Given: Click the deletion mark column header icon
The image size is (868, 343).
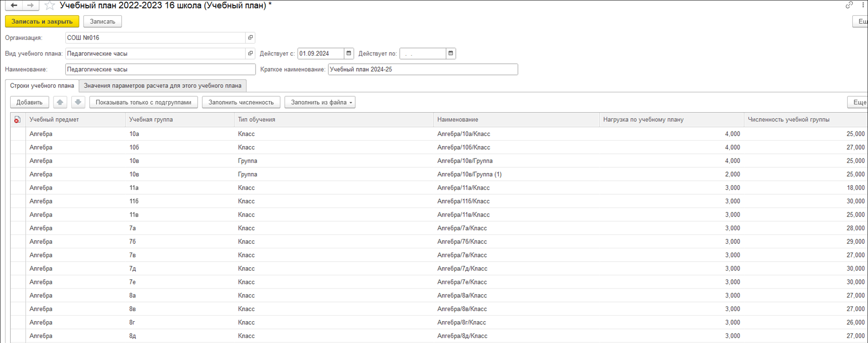Looking at the screenshot, I should point(17,120).
